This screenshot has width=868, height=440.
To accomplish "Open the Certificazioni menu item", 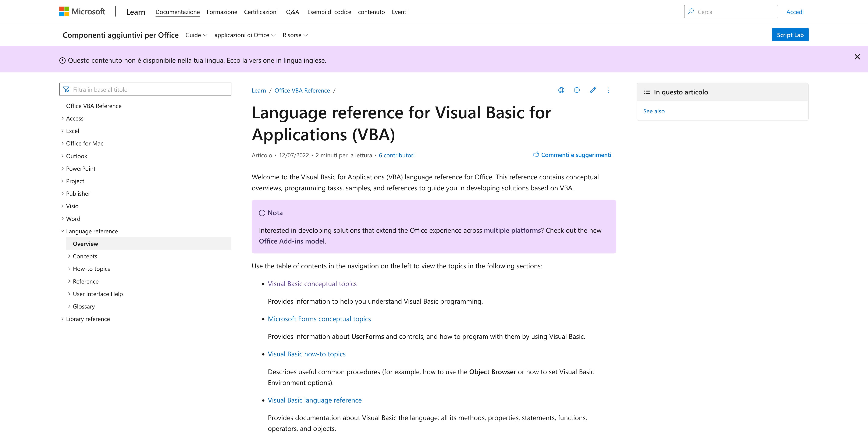I will (261, 12).
